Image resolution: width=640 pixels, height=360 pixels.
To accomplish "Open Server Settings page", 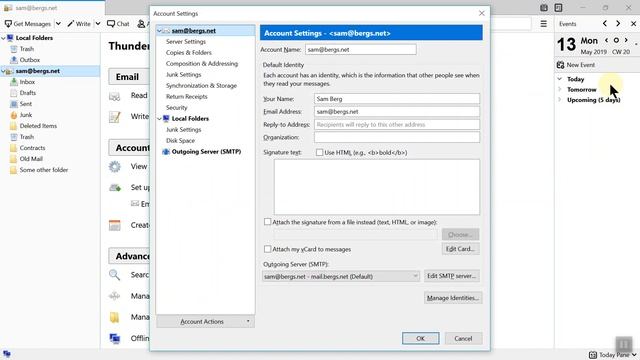I will (186, 42).
